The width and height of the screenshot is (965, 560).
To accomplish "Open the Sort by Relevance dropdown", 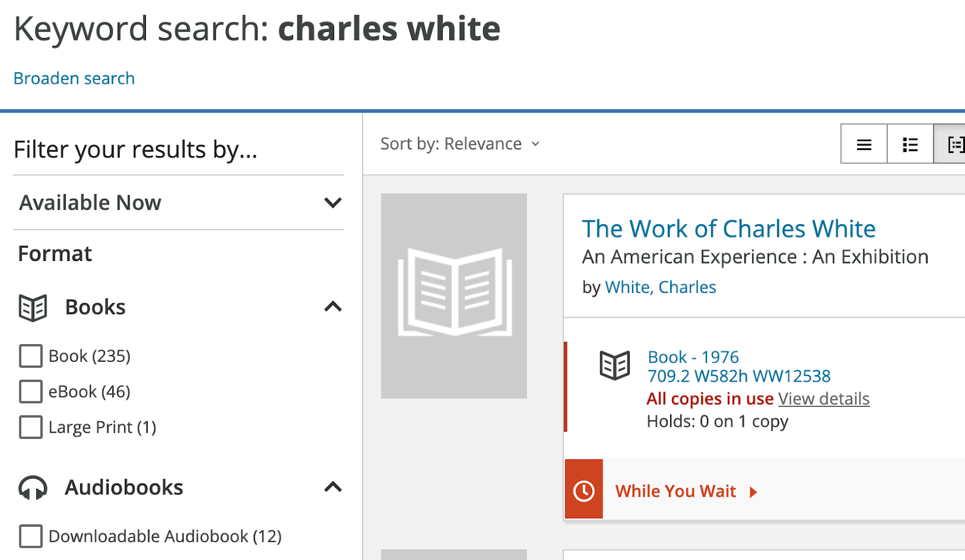I will [460, 144].
